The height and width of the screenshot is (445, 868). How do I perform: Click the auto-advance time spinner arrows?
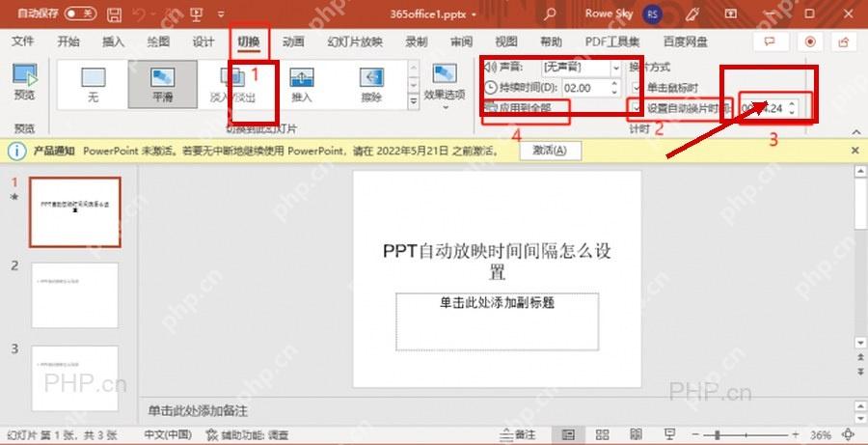coord(792,107)
